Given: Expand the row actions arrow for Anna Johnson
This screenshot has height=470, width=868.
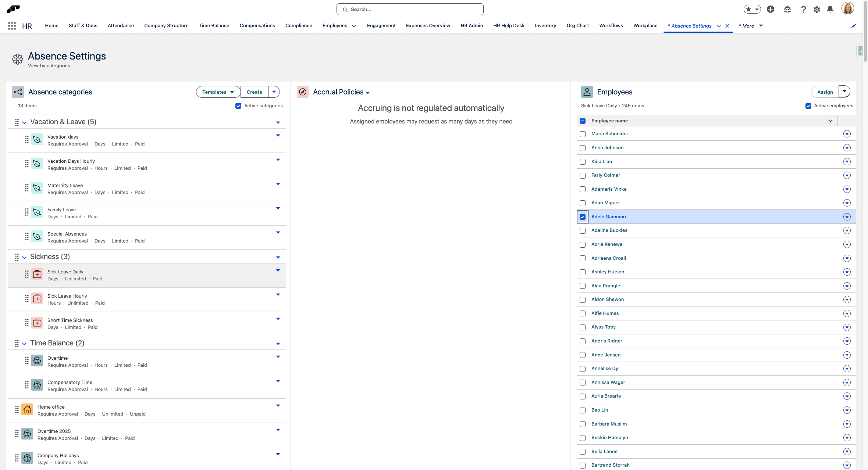Looking at the screenshot, I should [x=847, y=148].
